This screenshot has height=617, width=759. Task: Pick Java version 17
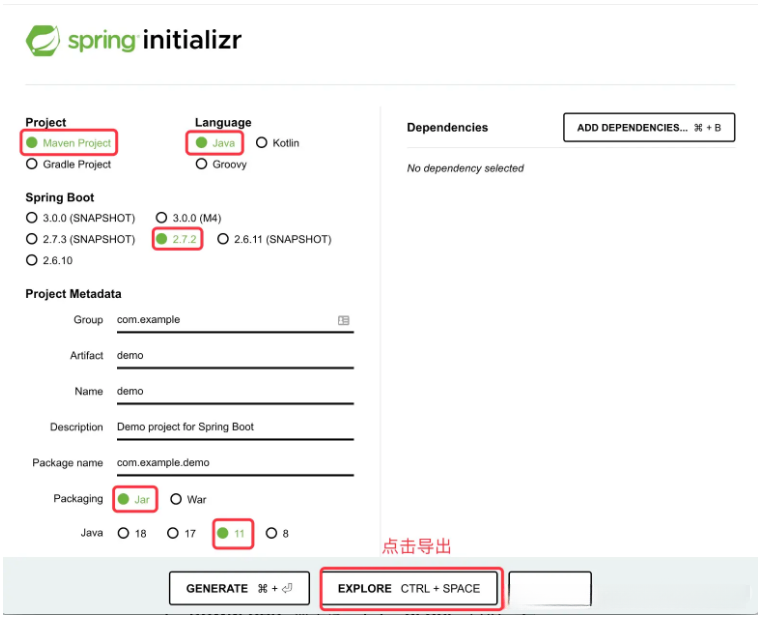coord(173,533)
